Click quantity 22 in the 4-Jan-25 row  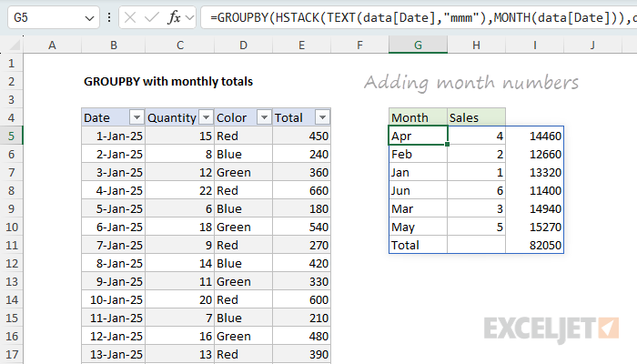(x=180, y=190)
